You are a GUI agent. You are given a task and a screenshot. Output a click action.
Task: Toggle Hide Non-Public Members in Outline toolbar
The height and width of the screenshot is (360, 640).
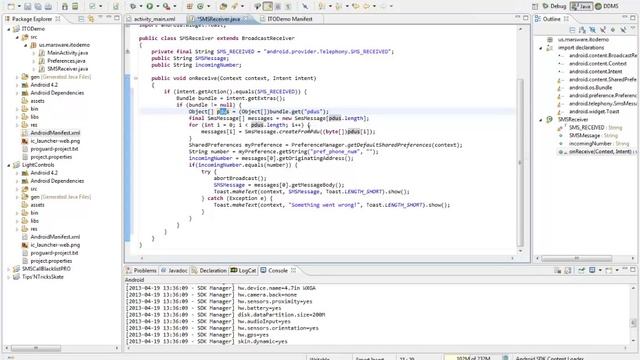pyautogui.click(x=613, y=30)
